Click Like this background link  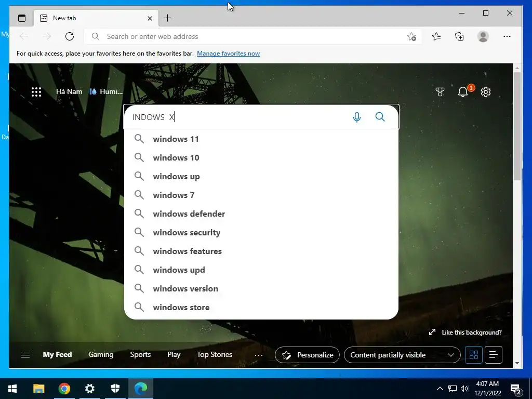(465, 332)
